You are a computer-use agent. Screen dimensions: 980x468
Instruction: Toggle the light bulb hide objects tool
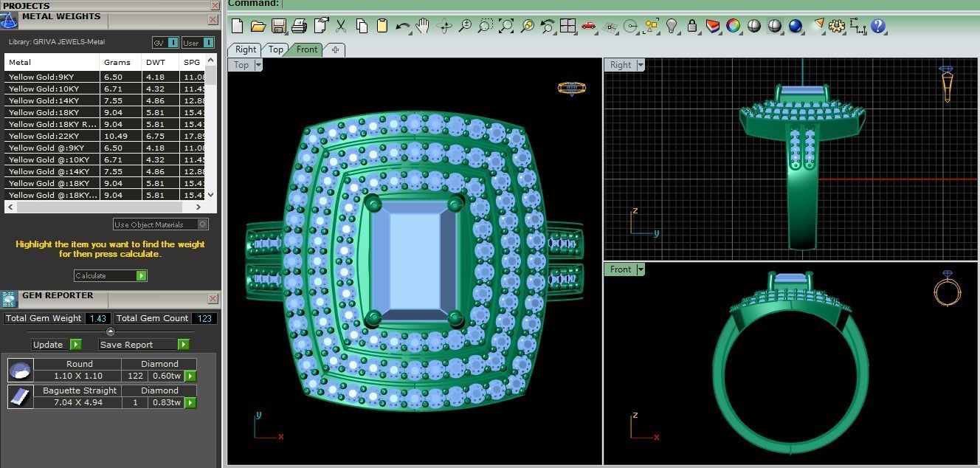(672, 27)
